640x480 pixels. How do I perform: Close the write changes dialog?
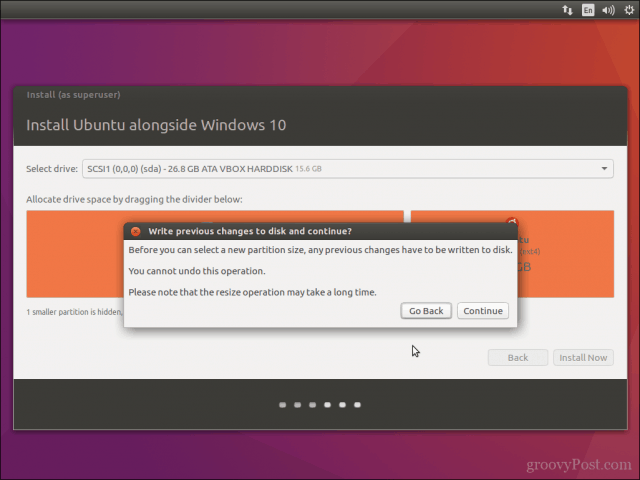pos(136,231)
